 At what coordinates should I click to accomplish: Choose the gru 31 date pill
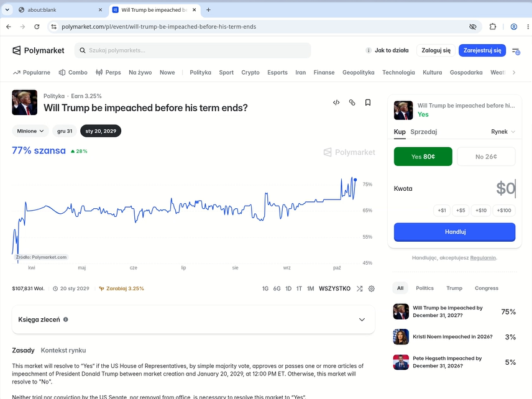click(x=65, y=131)
